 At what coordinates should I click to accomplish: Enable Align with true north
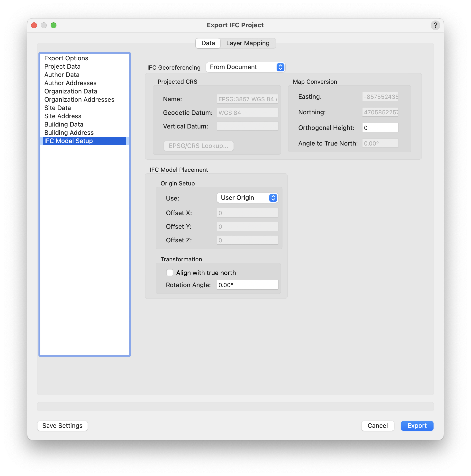coord(170,273)
